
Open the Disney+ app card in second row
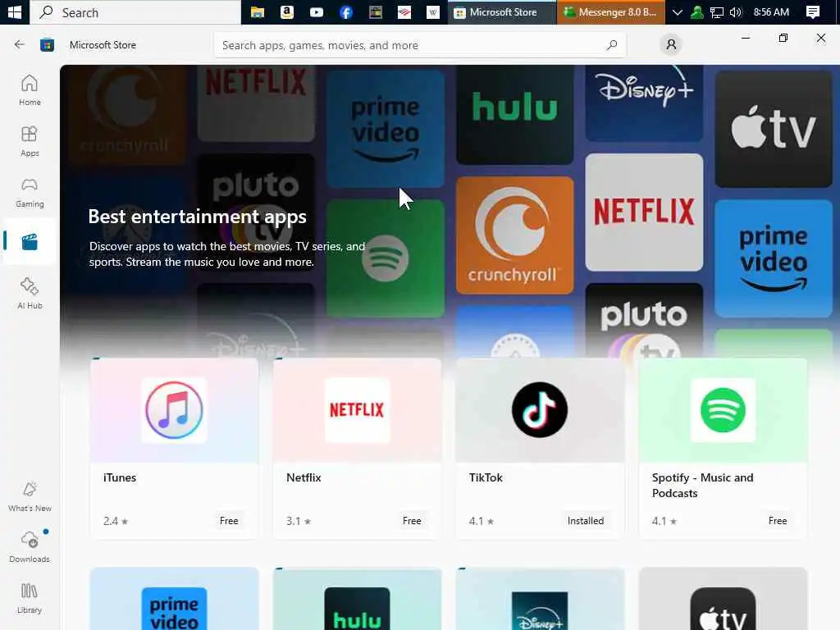tap(540, 599)
